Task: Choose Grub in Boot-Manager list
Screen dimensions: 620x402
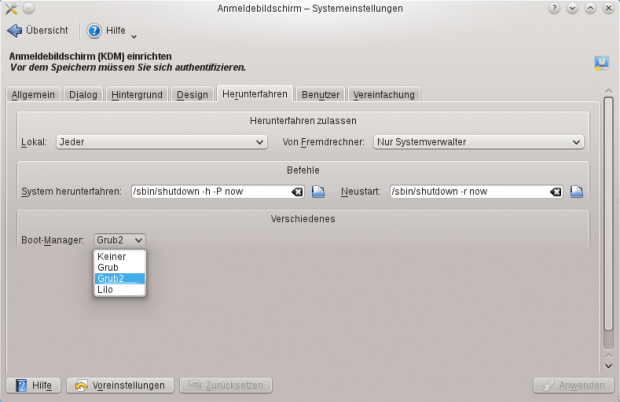Action: pos(120,268)
